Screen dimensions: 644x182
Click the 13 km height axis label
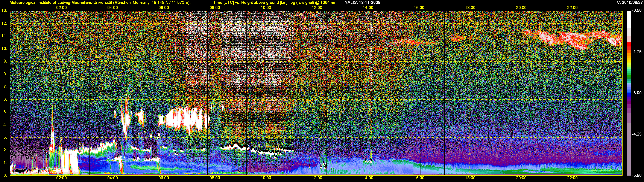(x=4, y=10)
